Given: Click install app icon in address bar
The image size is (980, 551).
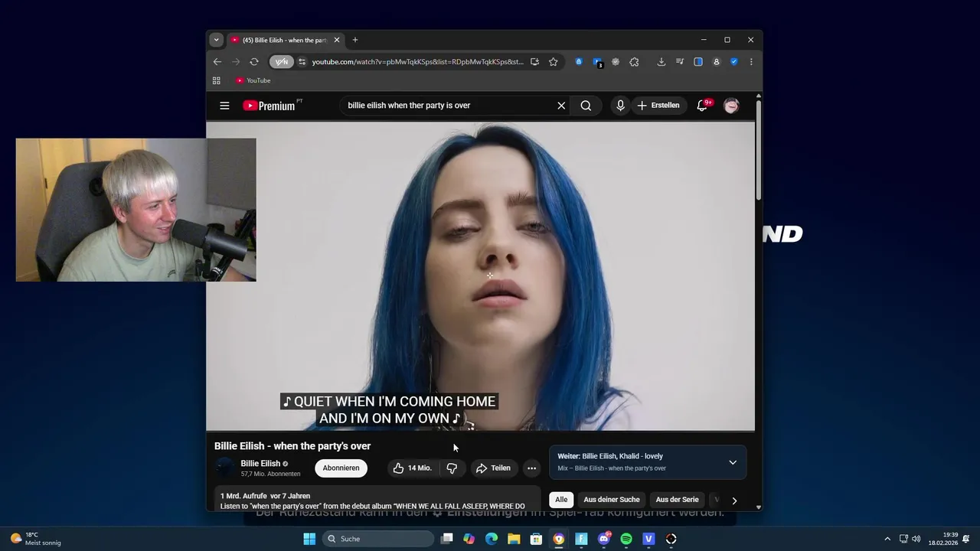Looking at the screenshot, I should [534, 62].
